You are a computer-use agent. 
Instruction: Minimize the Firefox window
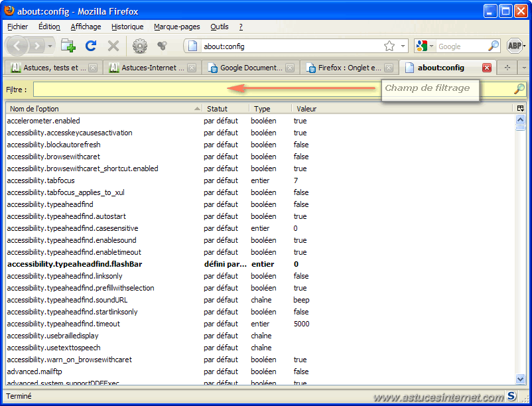click(x=490, y=11)
